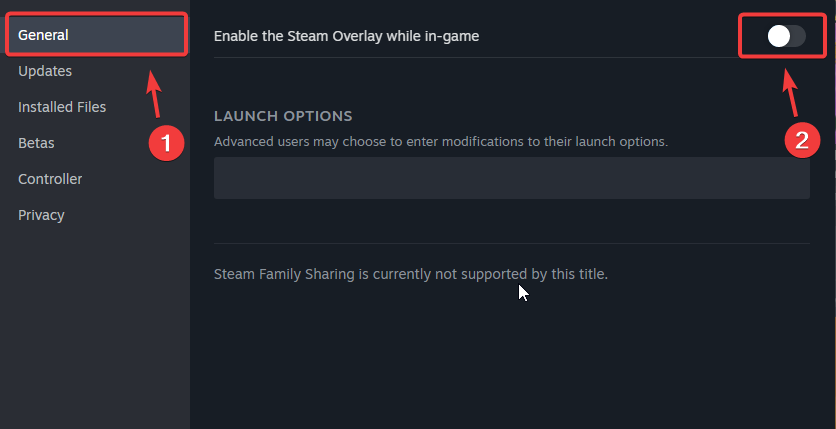836x429 pixels.
Task: Click the divider line above Family Sharing notice
Action: (x=511, y=243)
